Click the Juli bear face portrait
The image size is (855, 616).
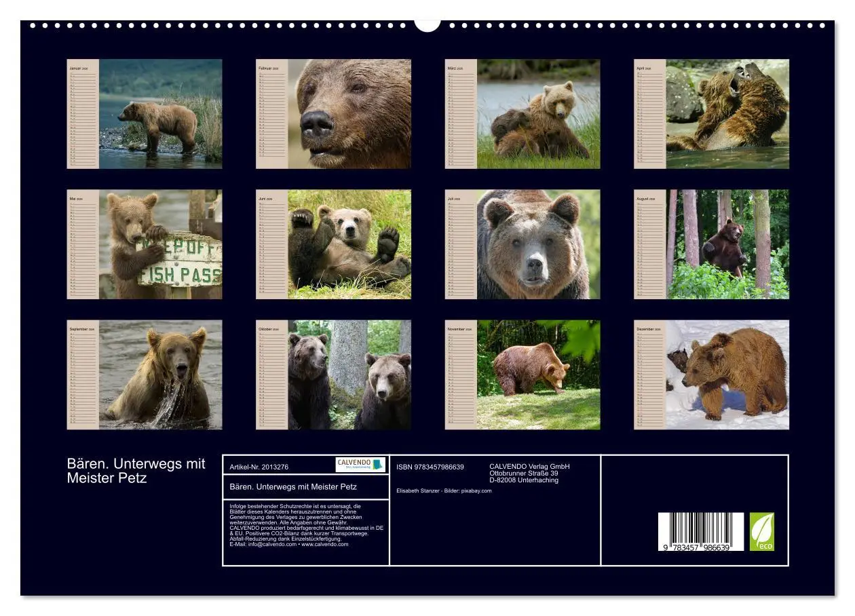pyautogui.click(x=539, y=244)
